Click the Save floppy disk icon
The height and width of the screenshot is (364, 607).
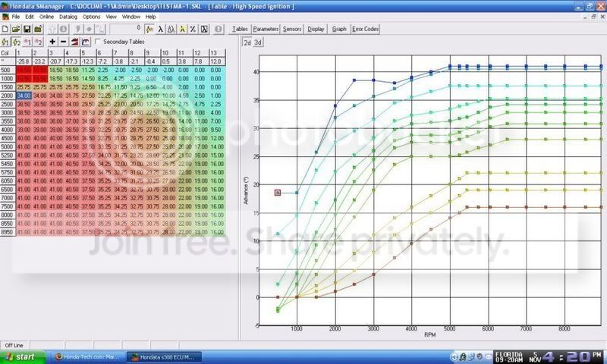27,29
